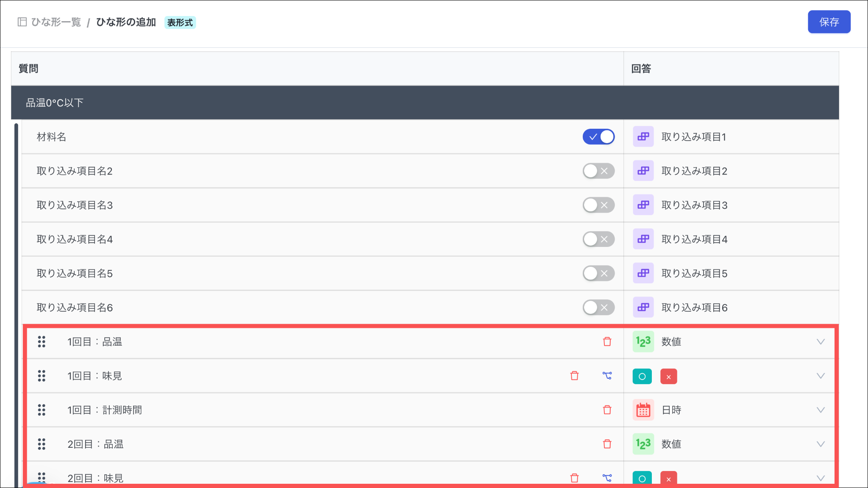Image resolution: width=868 pixels, height=488 pixels.
Task: Click the 保存 button
Action: click(829, 22)
